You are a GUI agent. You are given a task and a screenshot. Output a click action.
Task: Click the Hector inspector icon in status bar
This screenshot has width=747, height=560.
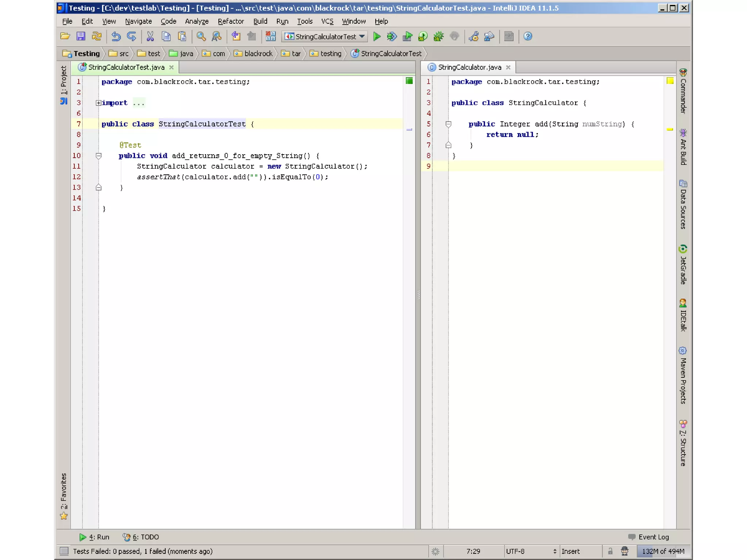[624, 551]
